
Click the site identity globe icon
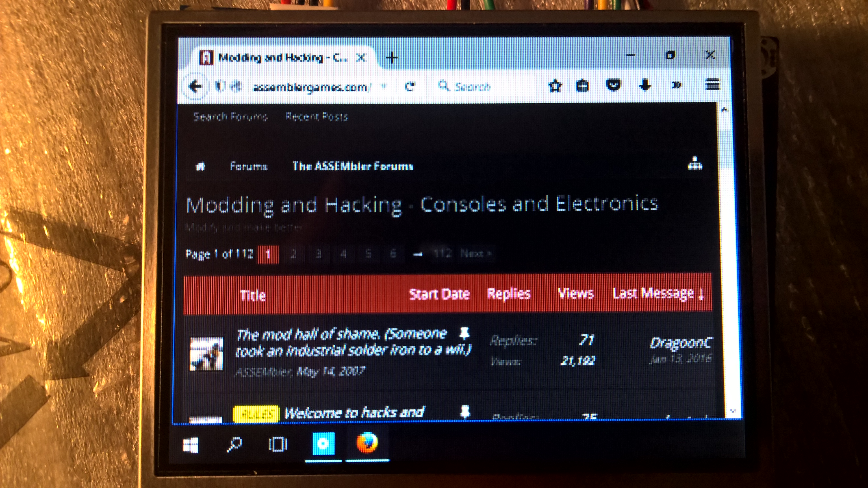coord(237,86)
